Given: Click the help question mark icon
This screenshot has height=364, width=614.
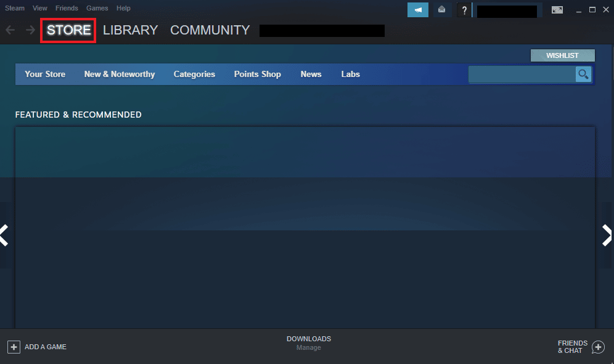Looking at the screenshot, I should coord(464,10).
